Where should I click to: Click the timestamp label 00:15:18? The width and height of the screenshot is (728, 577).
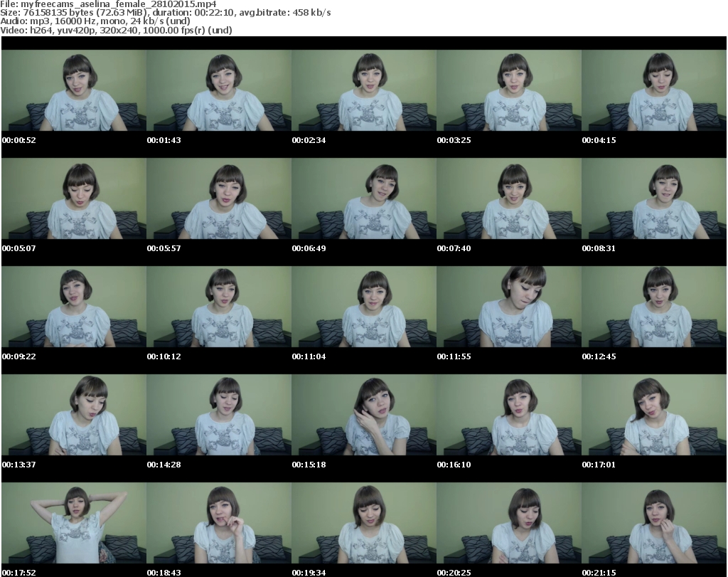pyautogui.click(x=309, y=465)
